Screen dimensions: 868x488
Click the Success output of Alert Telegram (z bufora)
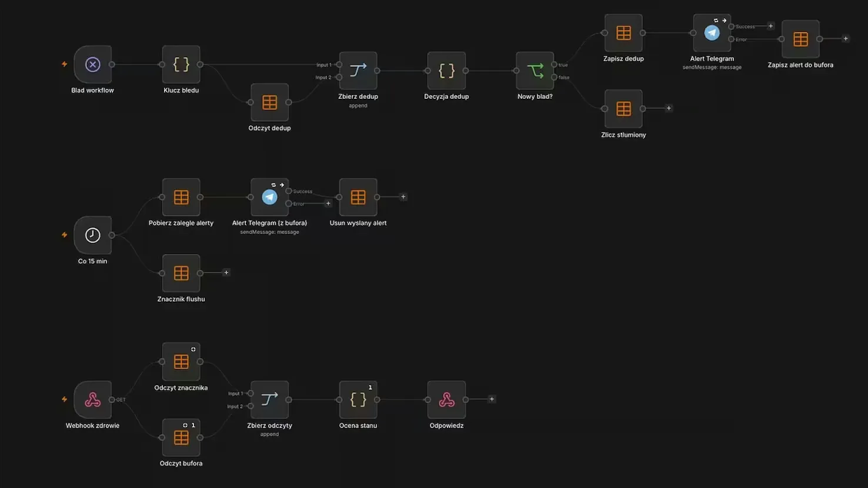289,191
